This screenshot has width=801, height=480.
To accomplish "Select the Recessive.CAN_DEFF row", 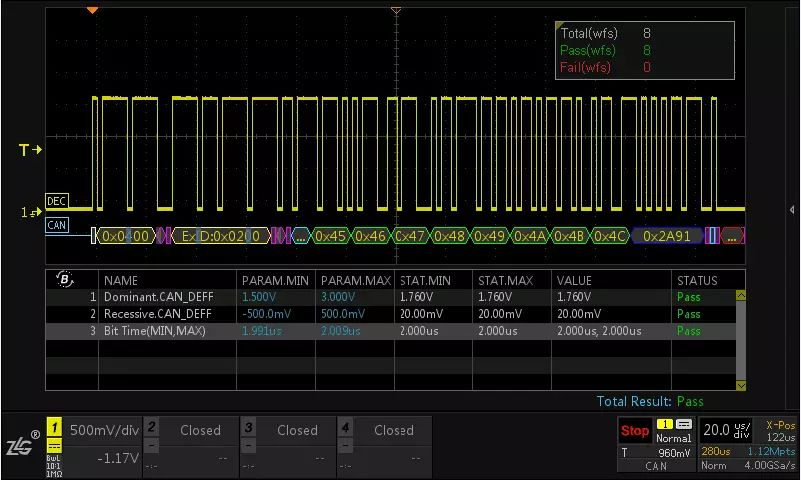I will coord(391,314).
